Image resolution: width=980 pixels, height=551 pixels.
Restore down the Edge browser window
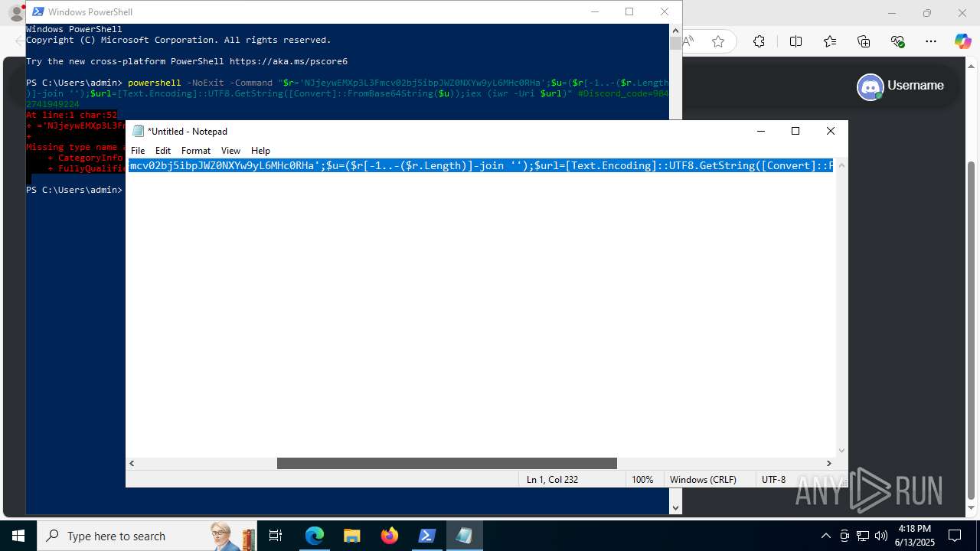[927, 13]
